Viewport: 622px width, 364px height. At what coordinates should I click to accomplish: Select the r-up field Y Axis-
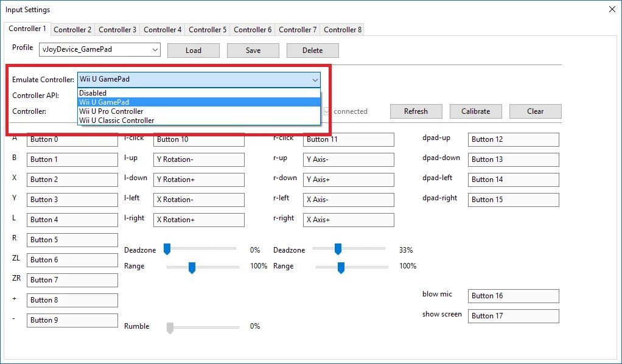coord(349,159)
